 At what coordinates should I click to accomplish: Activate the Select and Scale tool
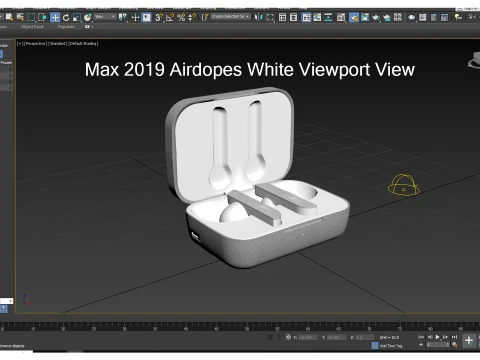point(77,17)
